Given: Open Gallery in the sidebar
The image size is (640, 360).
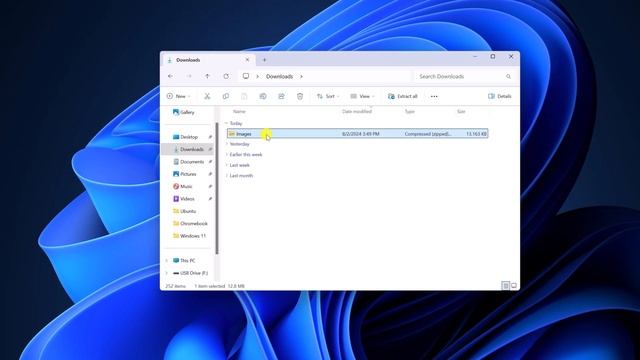Looking at the screenshot, I should [184, 112].
